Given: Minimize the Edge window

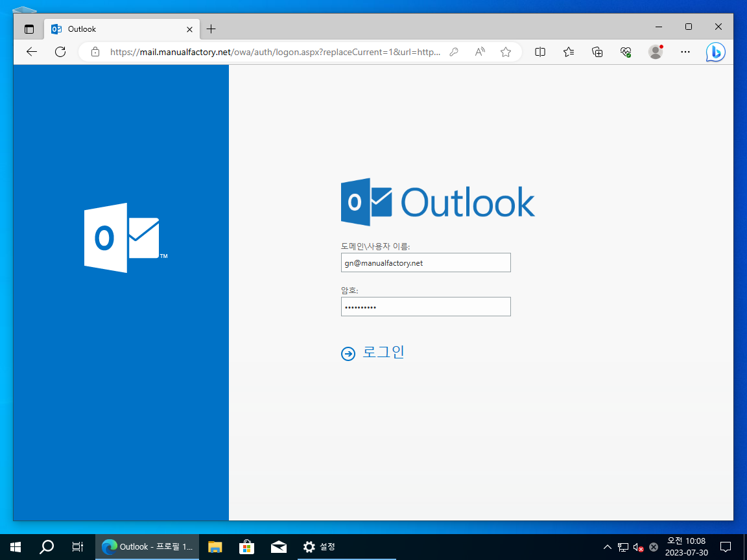Looking at the screenshot, I should coord(659,27).
